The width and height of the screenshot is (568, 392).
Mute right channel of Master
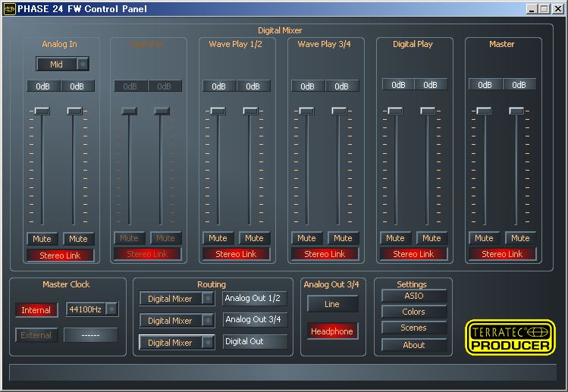(520, 238)
